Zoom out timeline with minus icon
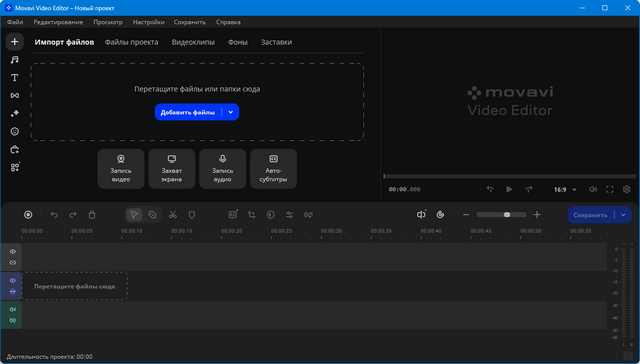 (x=466, y=215)
